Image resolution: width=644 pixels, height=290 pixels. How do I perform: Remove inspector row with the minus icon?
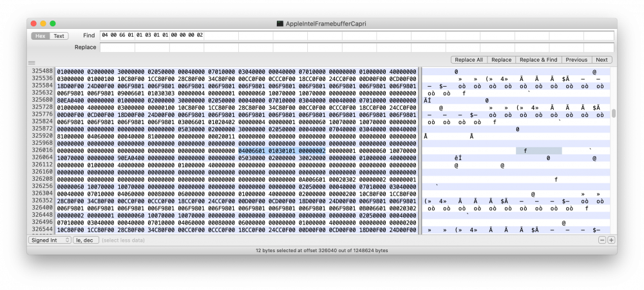tap(602, 240)
